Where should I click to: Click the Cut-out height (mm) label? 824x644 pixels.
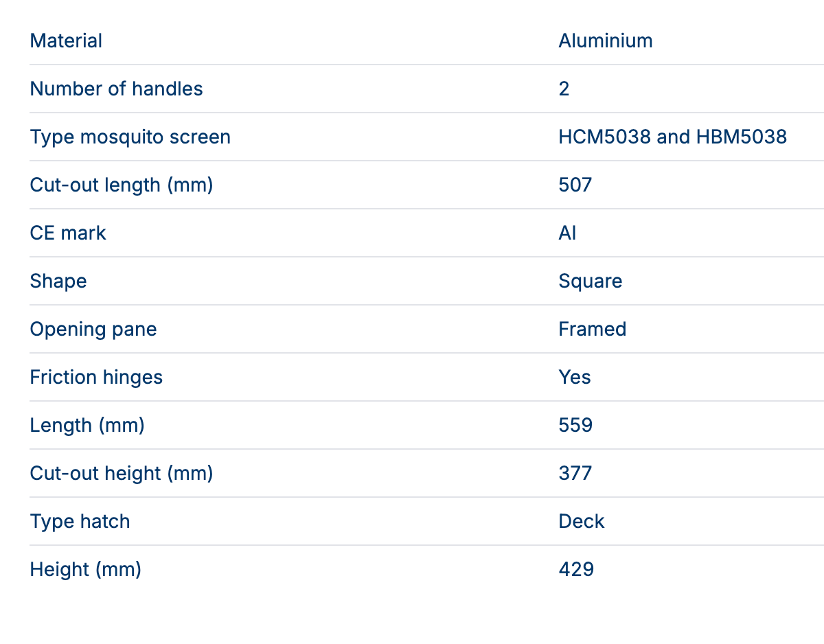pos(122,474)
